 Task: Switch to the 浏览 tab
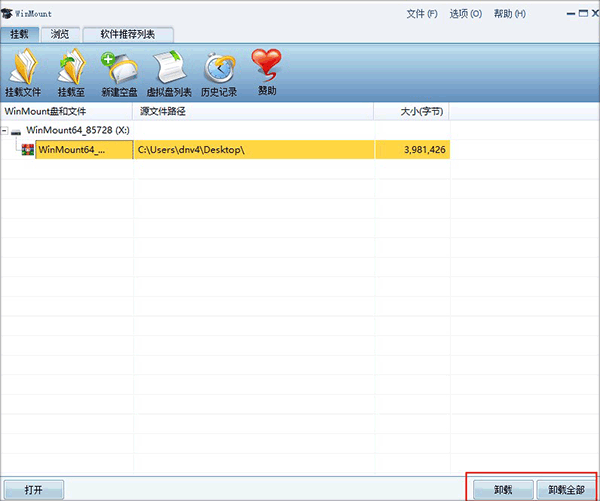[60, 34]
